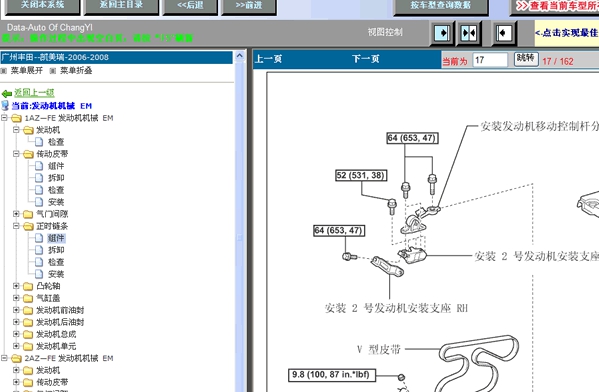Click the view control icon maximizing the right pane
Screen dimensions: 599x392
[503, 33]
